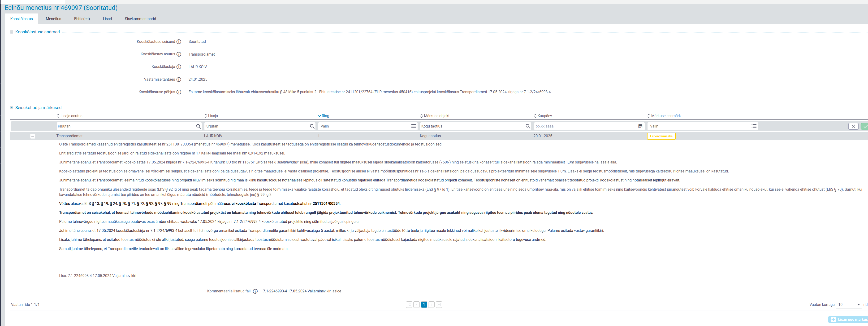
Task: Click Lisan uue märkuse button
Action: tap(848, 320)
